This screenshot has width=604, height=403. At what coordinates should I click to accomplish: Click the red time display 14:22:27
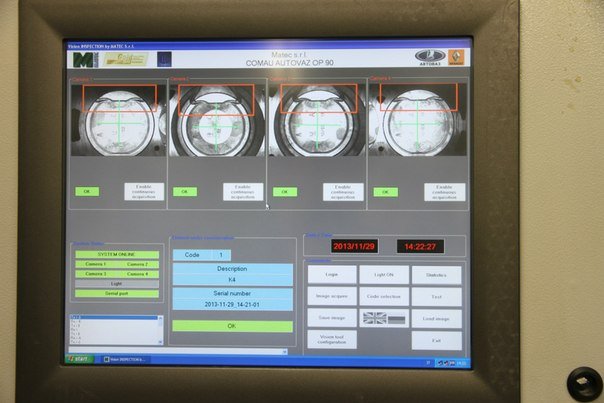[x=420, y=247]
